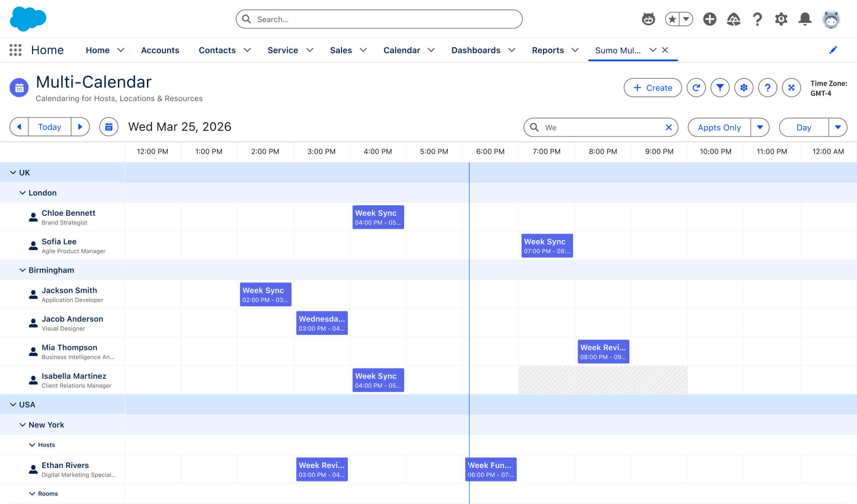
Task: Open the Reports tab
Action: click(548, 50)
